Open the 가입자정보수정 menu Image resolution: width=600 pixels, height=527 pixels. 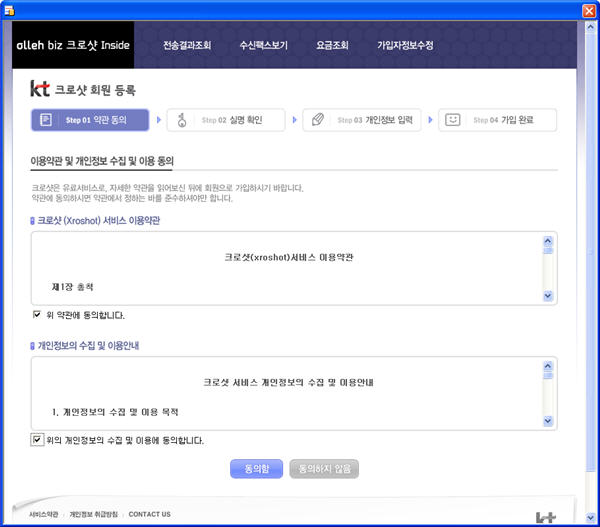[x=405, y=45]
